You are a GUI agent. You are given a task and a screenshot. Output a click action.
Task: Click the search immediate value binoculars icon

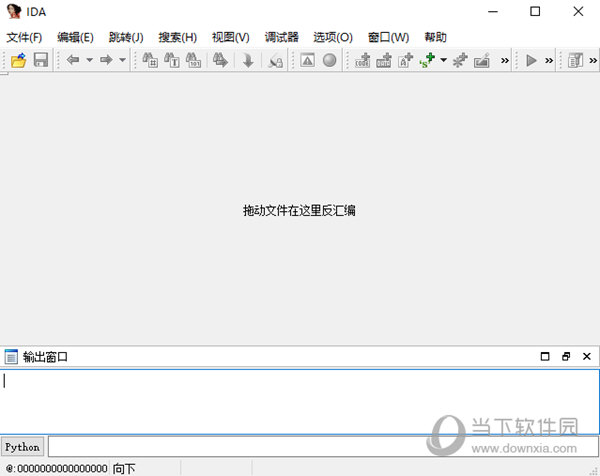click(150, 60)
